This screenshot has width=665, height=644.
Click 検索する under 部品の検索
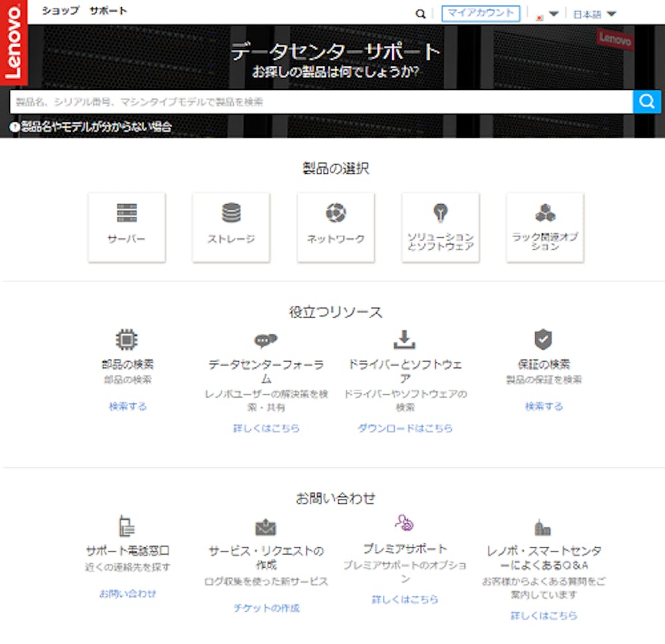128,406
